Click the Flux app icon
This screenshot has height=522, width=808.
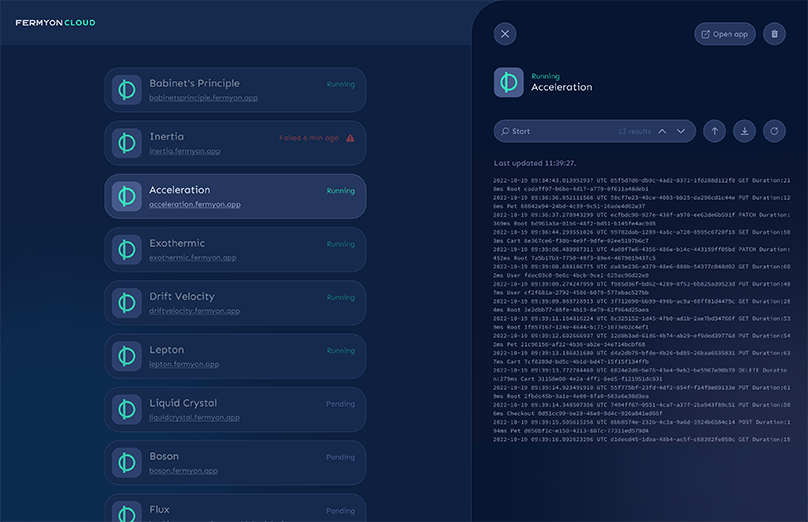(127, 512)
